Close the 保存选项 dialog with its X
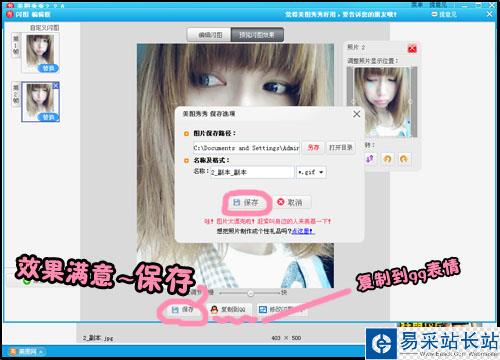Screen dimensions: 500x360 click(x=357, y=114)
